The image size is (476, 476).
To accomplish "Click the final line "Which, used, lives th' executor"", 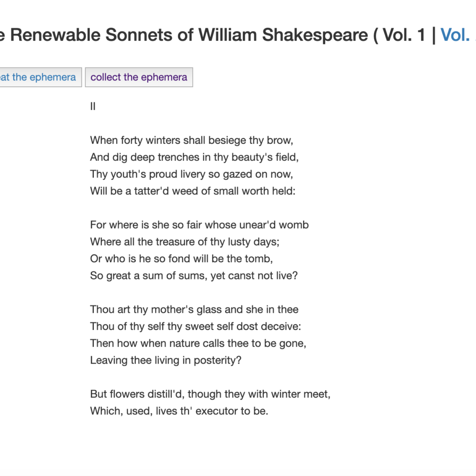I will point(179,411).
